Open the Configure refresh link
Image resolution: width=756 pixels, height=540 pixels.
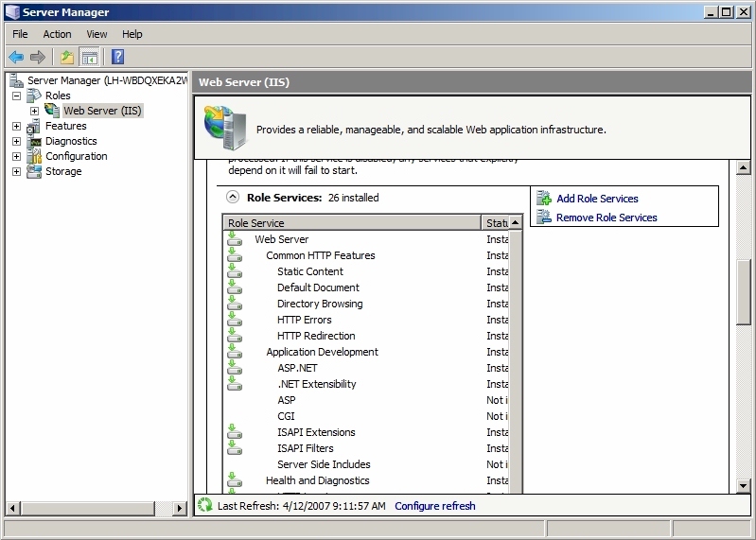[x=435, y=506]
